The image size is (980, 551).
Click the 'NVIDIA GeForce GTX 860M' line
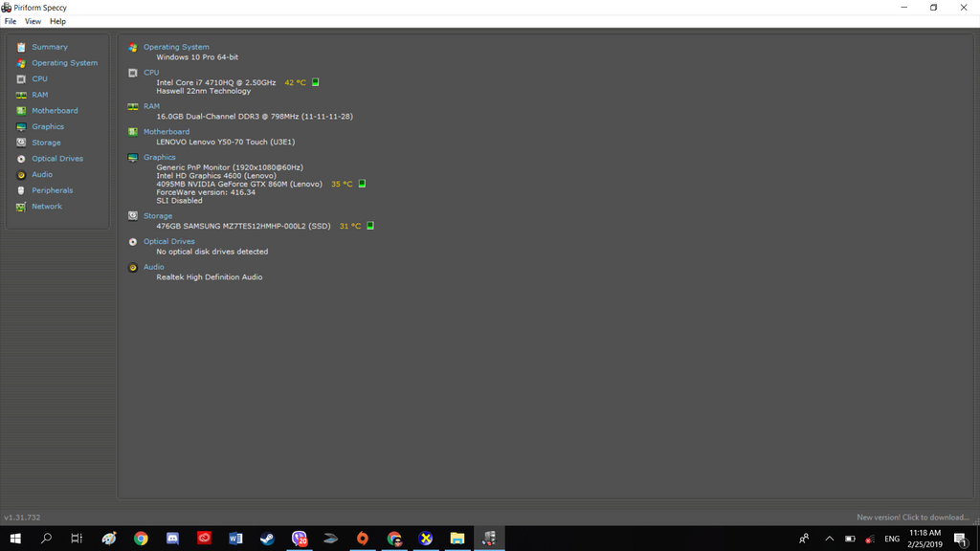tap(239, 185)
